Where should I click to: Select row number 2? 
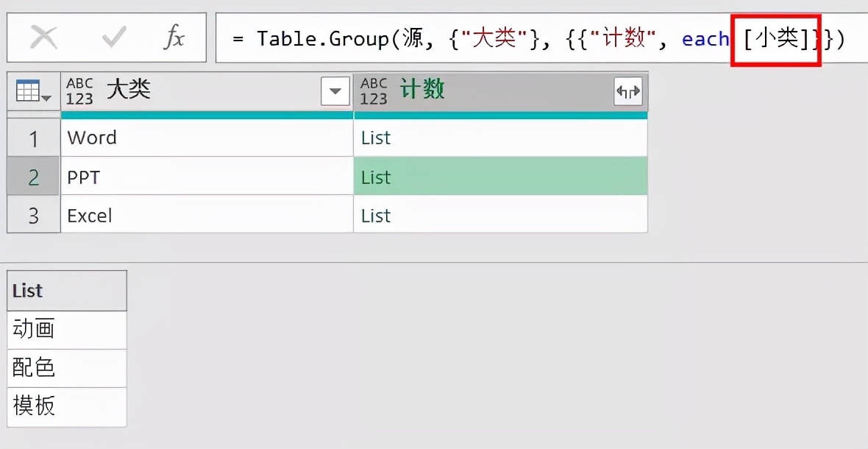point(34,177)
